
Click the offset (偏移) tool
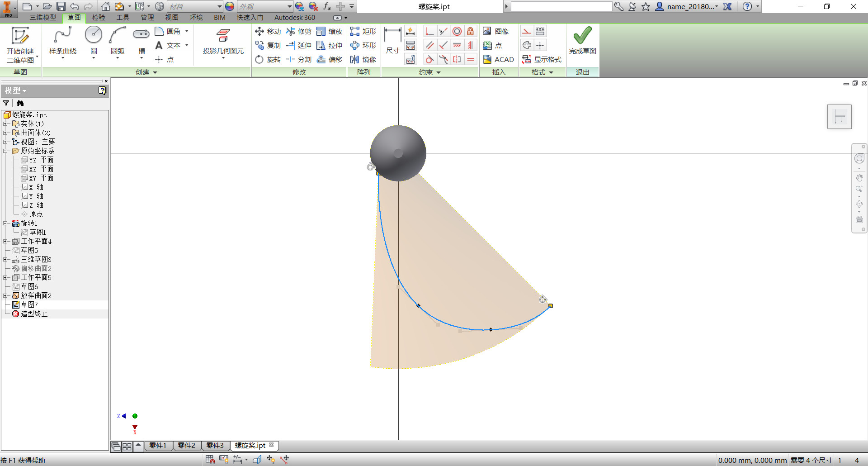330,59
